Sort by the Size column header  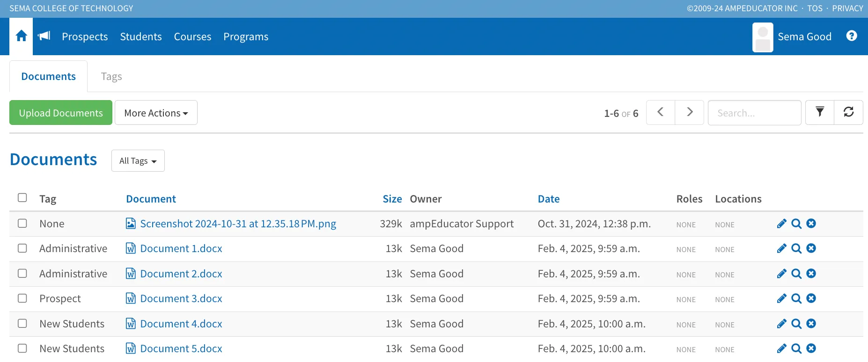(x=392, y=199)
